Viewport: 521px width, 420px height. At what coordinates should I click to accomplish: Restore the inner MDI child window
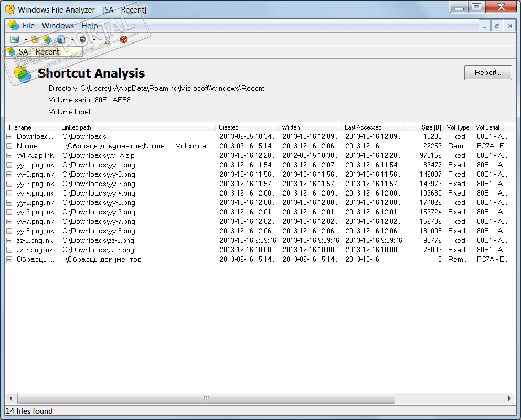click(497, 26)
